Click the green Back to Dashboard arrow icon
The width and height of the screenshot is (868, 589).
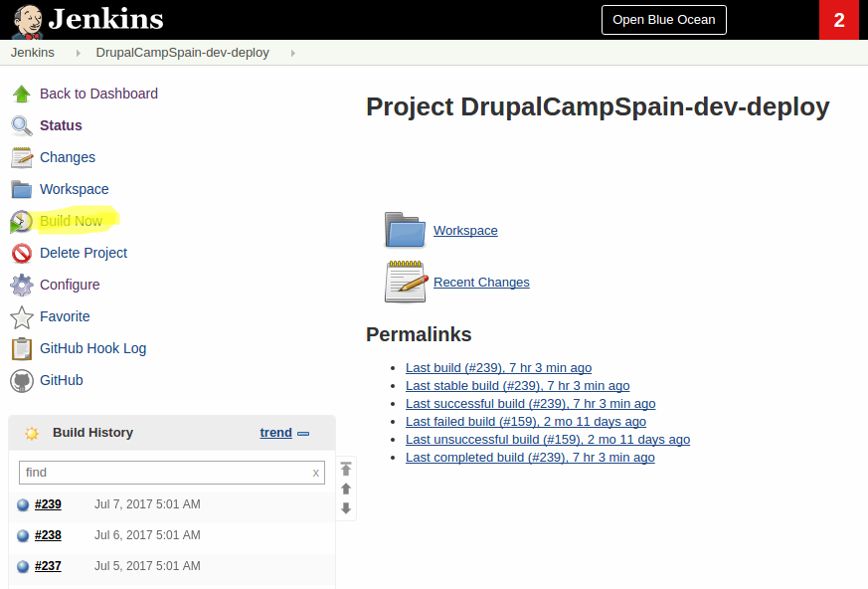tap(22, 94)
